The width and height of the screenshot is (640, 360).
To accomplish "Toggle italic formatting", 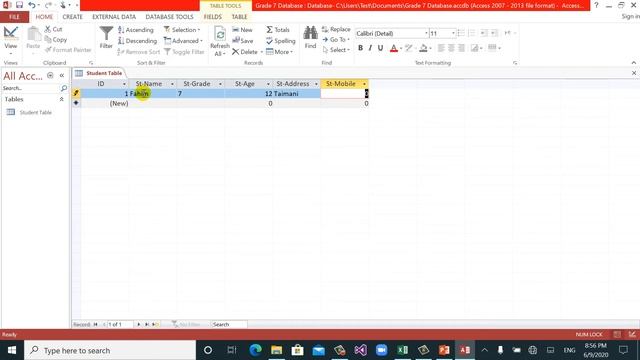I will coord(370,48).
